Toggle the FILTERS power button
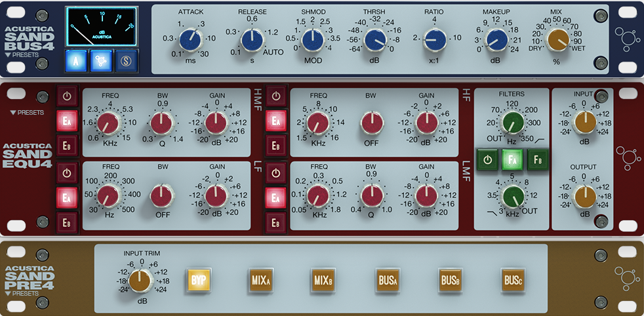Screen dimensions: 644x316 [487, 160]
